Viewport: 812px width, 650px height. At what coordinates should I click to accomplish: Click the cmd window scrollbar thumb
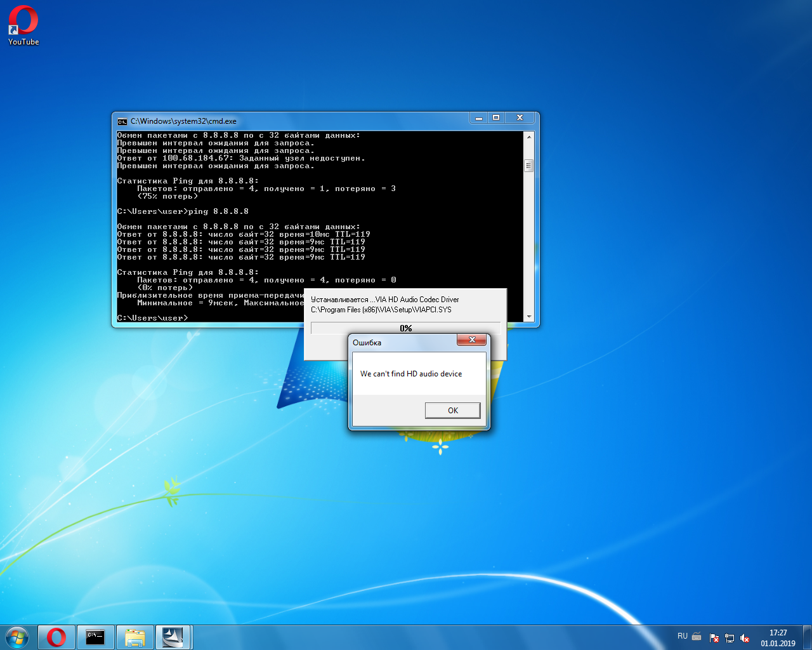tap(528, 166)
